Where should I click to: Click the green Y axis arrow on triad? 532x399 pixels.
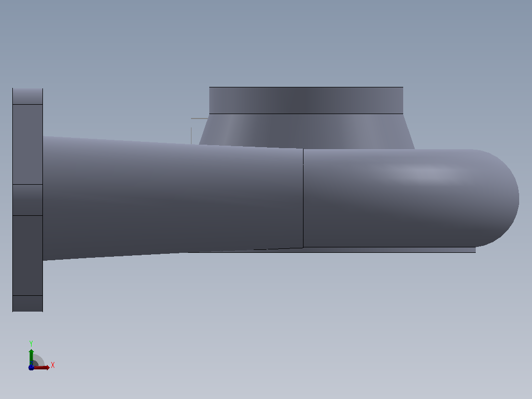(x=31, y=356)
